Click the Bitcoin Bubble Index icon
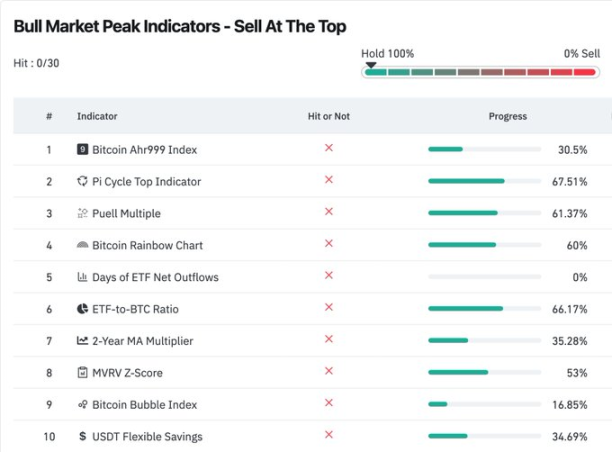This screenshot has height=452, width=612. (82, 404)
